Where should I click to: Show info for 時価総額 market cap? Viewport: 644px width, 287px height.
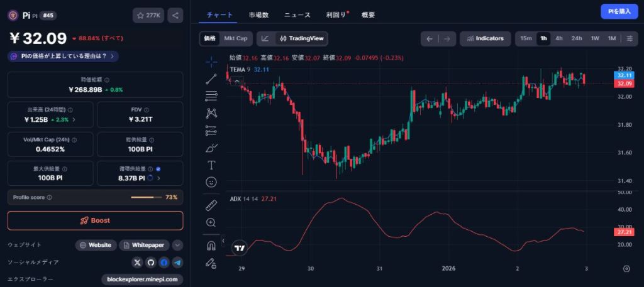(x=107, y=80)
